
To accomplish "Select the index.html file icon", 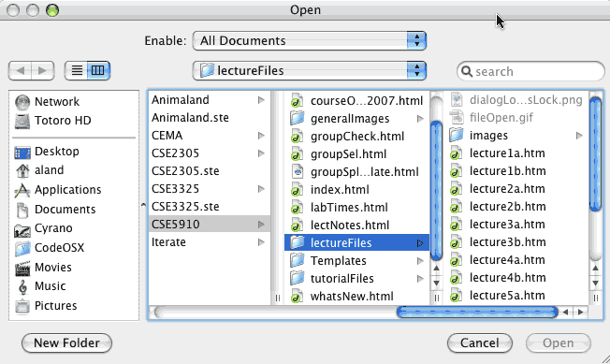I will point(298,190).
